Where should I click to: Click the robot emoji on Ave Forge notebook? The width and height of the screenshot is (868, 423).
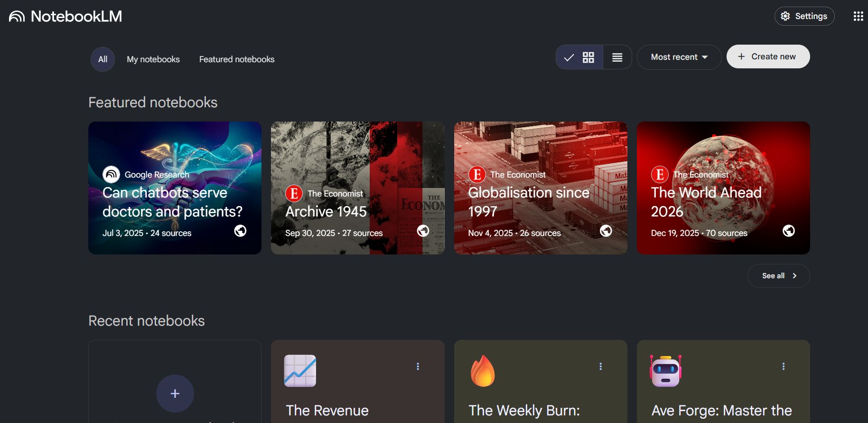coord(665,371)
